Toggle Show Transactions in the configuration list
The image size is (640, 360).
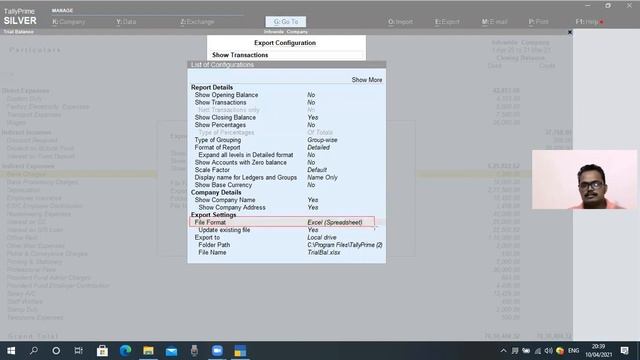[287, 102]
